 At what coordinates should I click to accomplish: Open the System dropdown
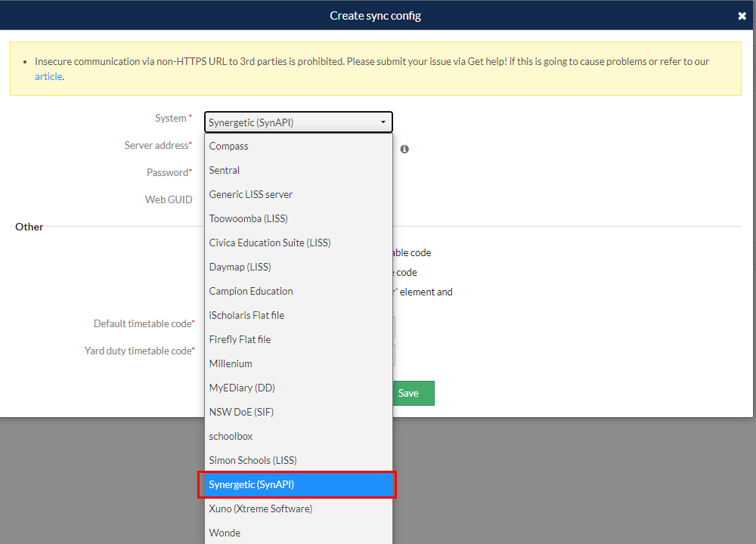pyautogui.click(x=299, y=122)
